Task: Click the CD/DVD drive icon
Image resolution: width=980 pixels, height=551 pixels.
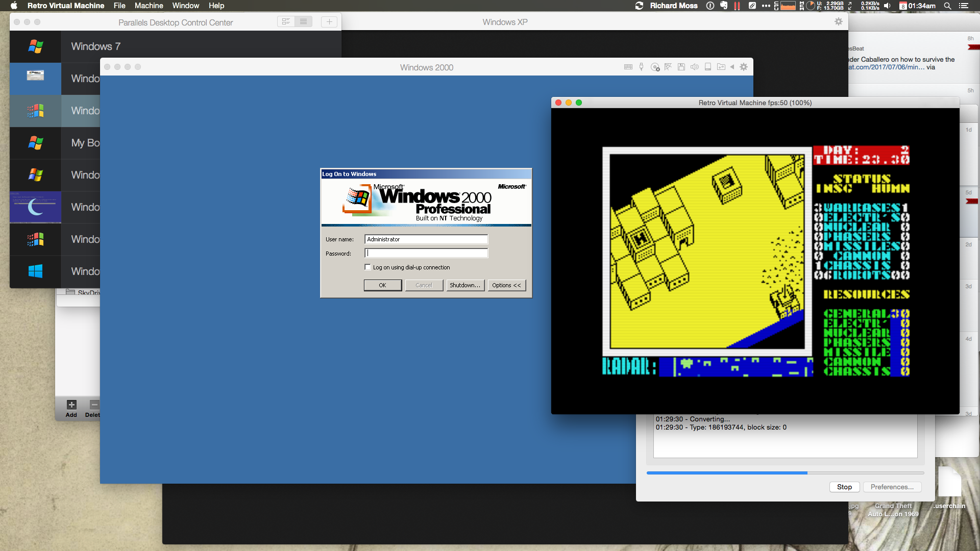Action: [x=655, y=67]
